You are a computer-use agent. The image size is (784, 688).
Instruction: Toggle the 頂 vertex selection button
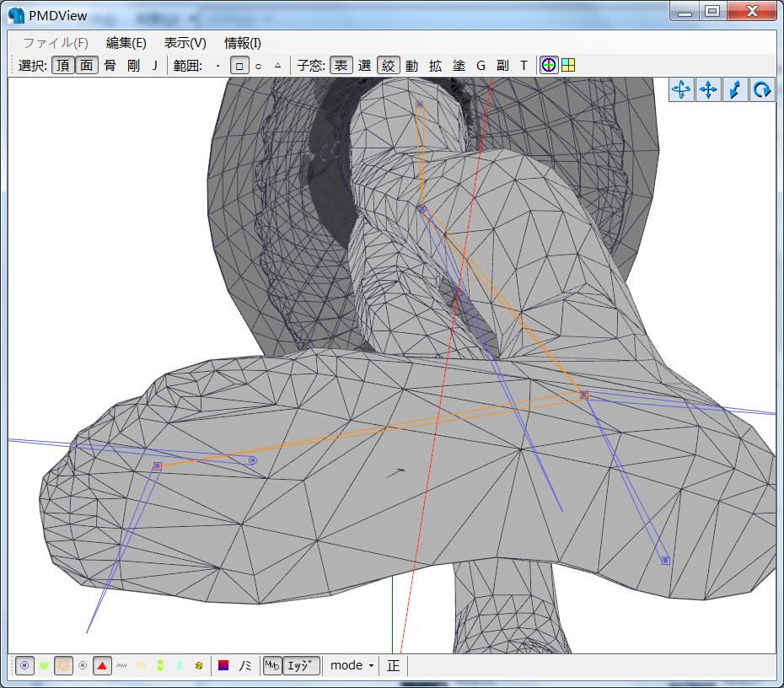click(63, 65)
